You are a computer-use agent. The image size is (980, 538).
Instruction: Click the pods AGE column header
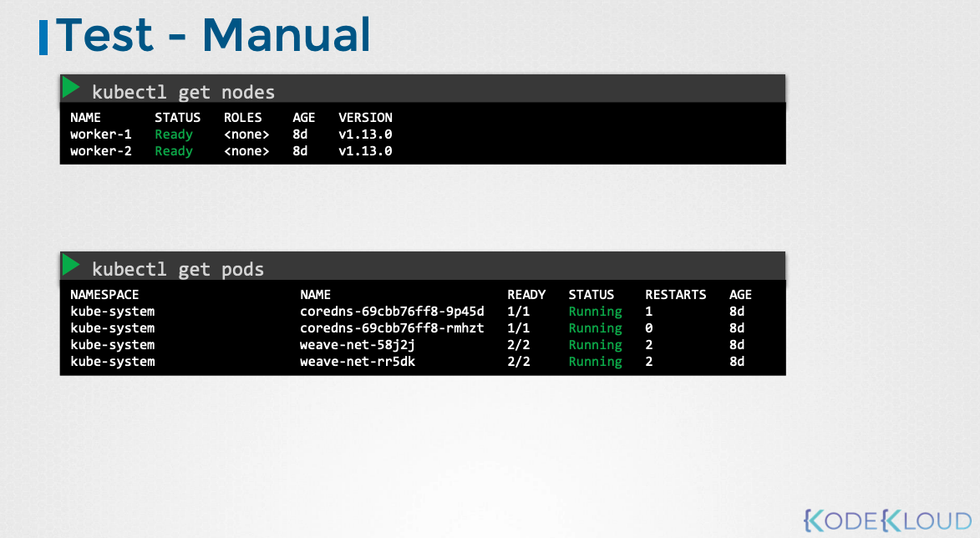740,294
